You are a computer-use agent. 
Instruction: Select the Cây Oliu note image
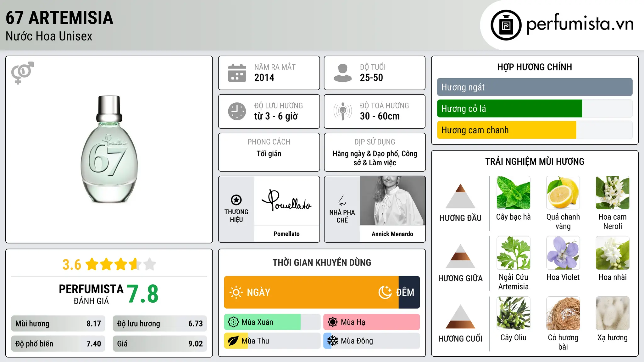[x=514, y=313]
